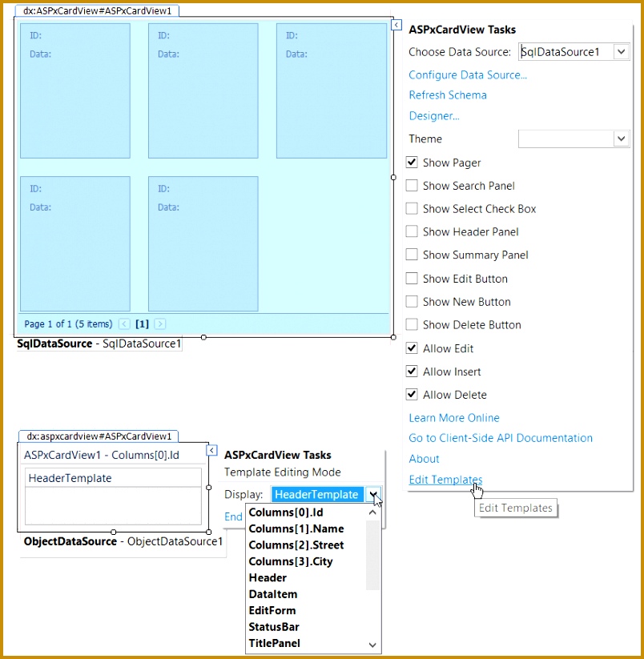The width and height of the screenshot is (644, 659).
Task: Click the Edit Templates link
Action: [445, 480]
